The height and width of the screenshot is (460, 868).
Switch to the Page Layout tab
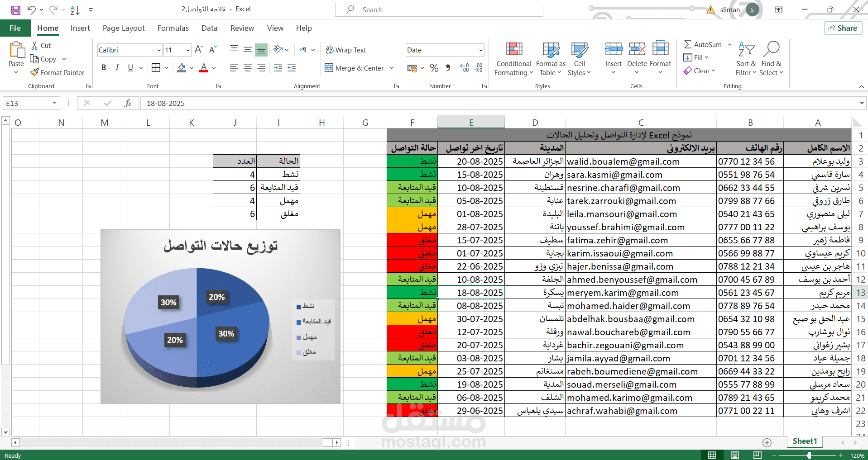[124, 28]
